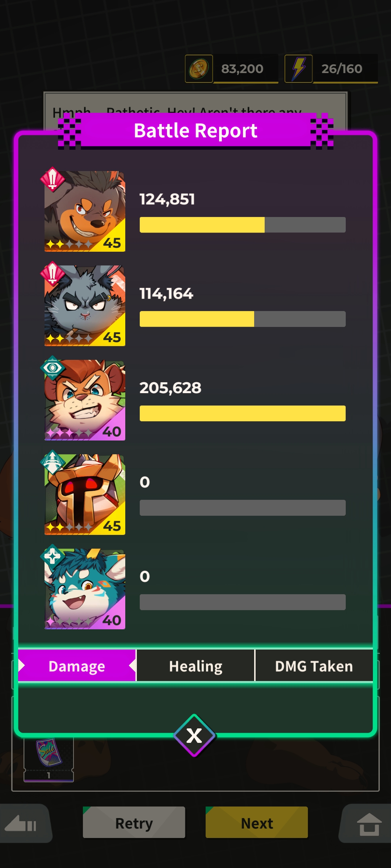Click the cross healer badge on the teal wolf
This screenshot has height=868, width=391.
pyautogui.click(x=53, y=556)
